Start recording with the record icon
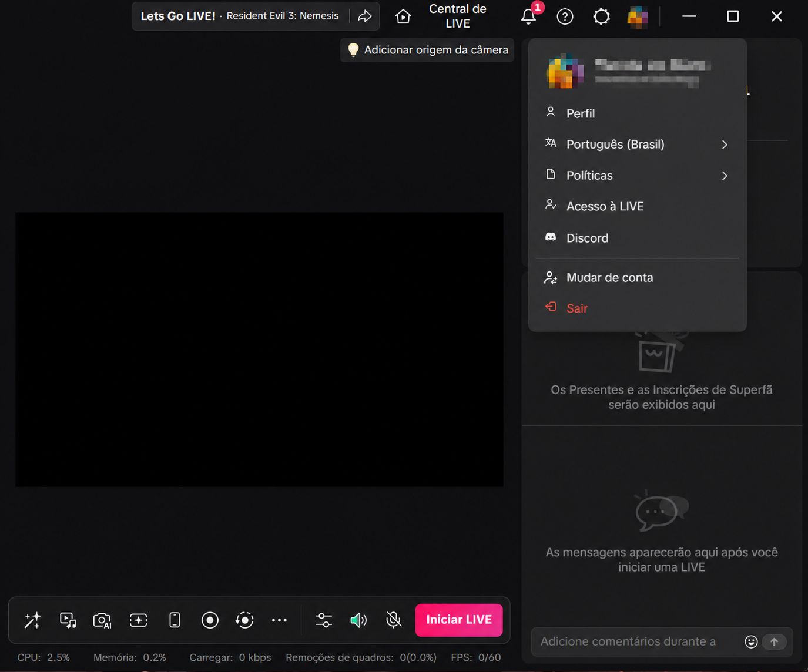808x672 pixels. 210,620
